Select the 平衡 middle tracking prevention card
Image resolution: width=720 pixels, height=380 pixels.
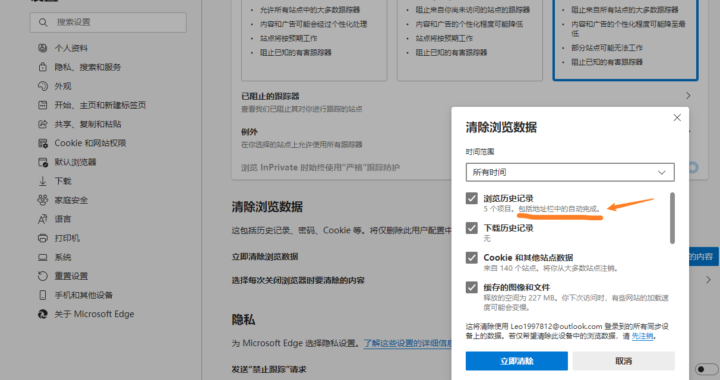click(x=469, y=40)
